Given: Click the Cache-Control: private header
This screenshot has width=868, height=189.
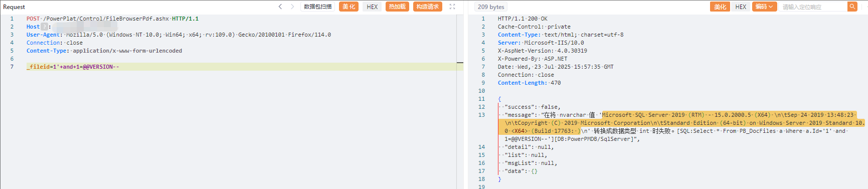Looking at the screenshot, I should pos(534,27).
